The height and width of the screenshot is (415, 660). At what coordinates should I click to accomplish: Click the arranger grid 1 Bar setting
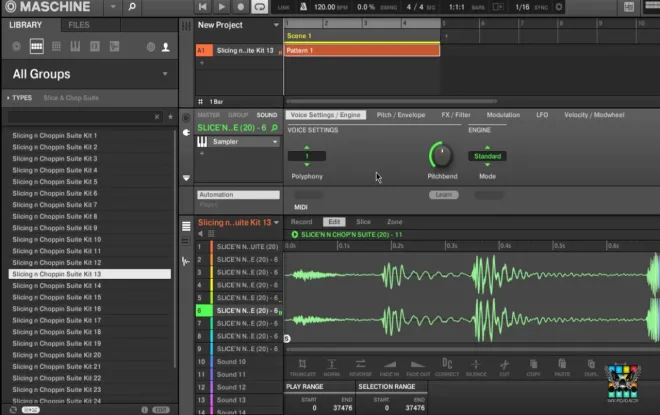(x=216, y=101)
